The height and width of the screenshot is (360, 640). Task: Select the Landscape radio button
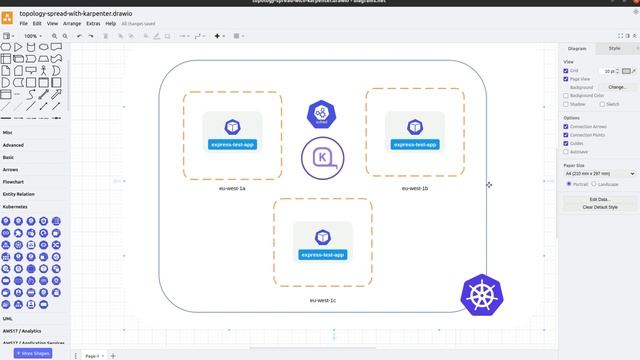pos(594,184)
